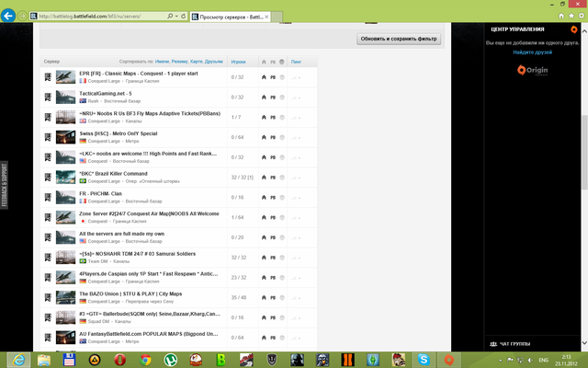The image size is (588, 368).
Task: Click the PB PunkBuster column header
Action: (273, 62)
